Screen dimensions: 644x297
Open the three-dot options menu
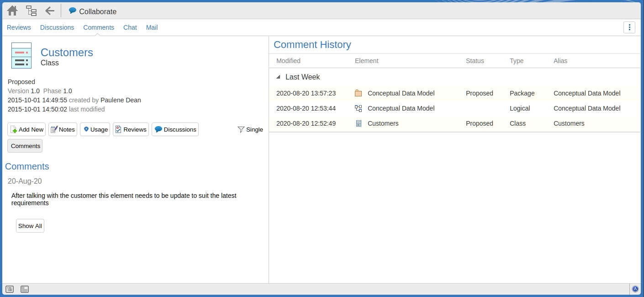629,27
